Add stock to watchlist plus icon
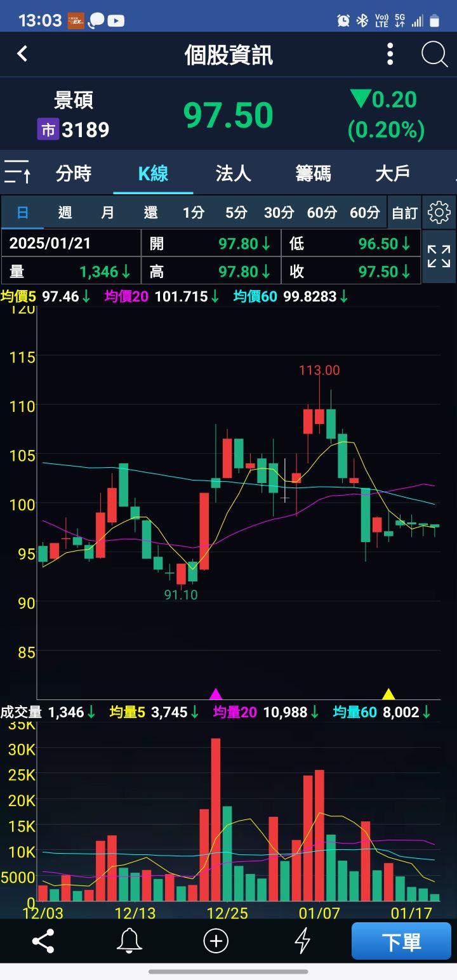The height and width of the screenshot is (980, 457). (216, 941)
